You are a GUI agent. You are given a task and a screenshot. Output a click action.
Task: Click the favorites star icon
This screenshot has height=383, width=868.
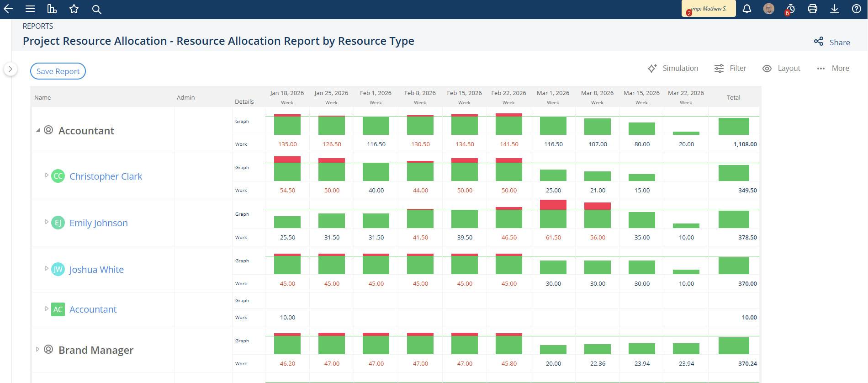pyautogui.click(x=74, y=9)
